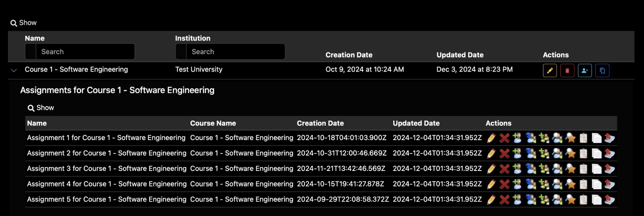The image size is (644, 216).
Task: Click Assignment 4 add teams icon
Action: click(x=544, y=184)
